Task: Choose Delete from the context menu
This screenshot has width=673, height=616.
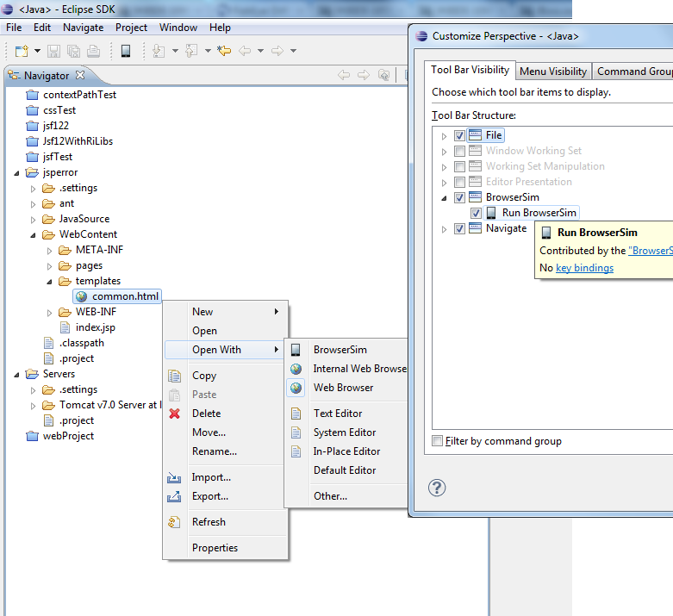Action: coord(206,414)
